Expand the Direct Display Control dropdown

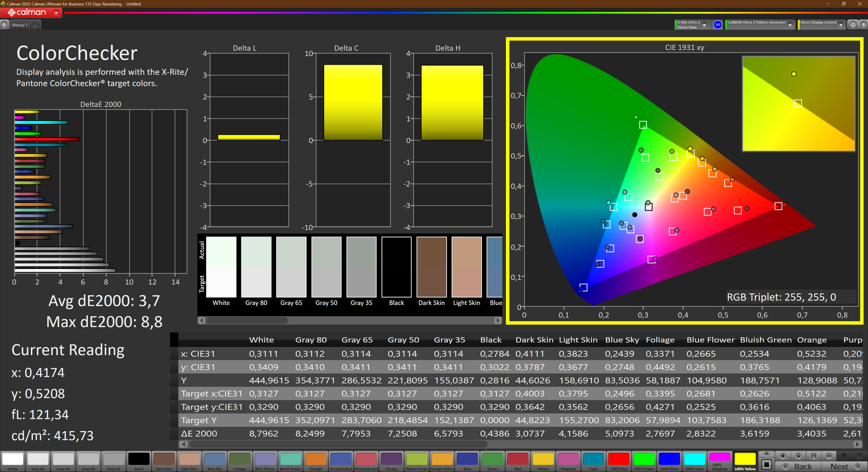[x=840, y=25]
